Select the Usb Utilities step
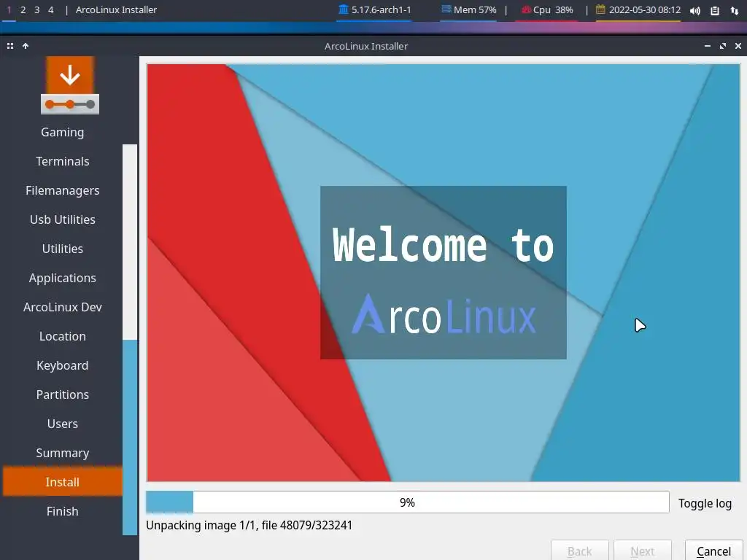The image size is (747, 560). (63, 219)
